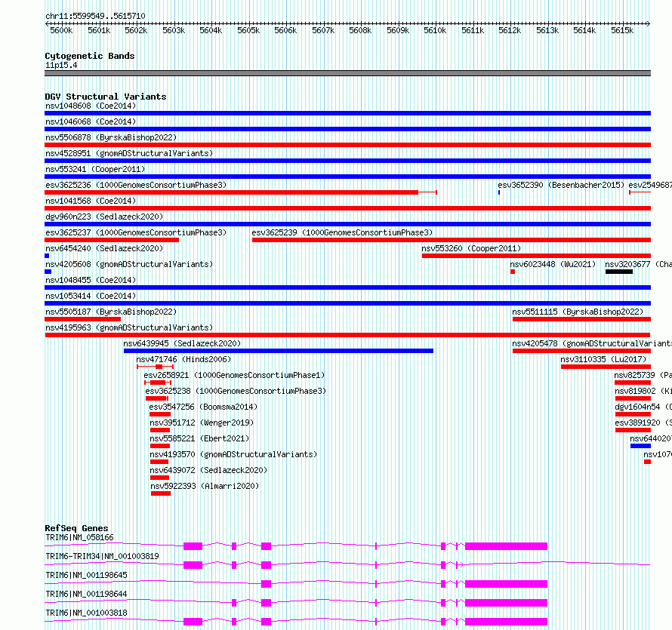Screen dimensions: 672x630
Task: Select the nsv1046068 (Coe2014) variant label
Action: tap(91, 121)
